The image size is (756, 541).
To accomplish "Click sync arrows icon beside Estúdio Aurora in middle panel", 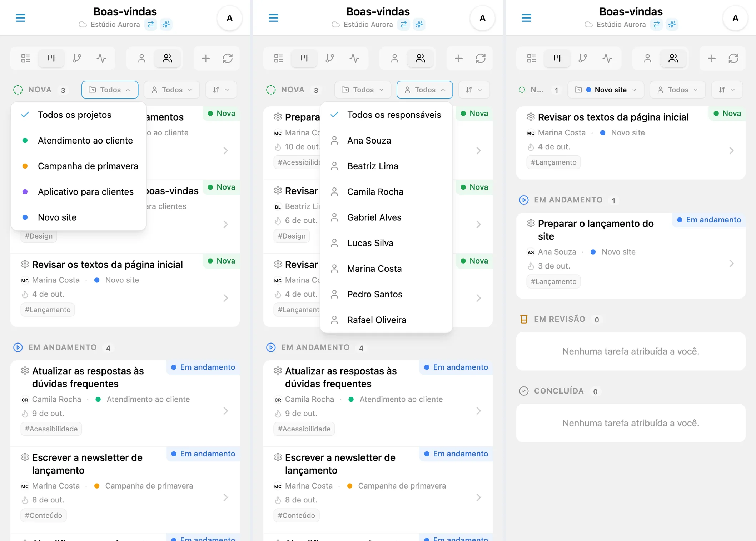I will [404, 24].
